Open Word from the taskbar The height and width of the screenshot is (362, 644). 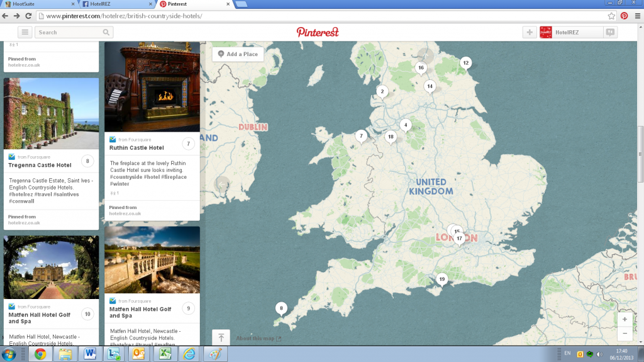(90, 354)
